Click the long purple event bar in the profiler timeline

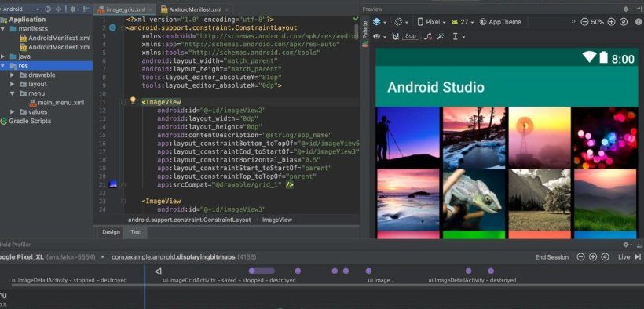pyautogui.click(x=262, y=271)
